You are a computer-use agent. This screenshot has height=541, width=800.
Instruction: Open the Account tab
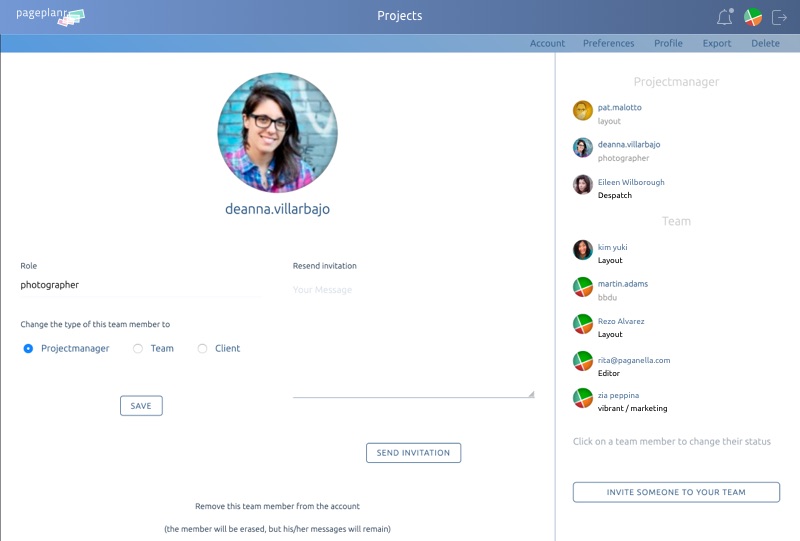click(547, 43)
